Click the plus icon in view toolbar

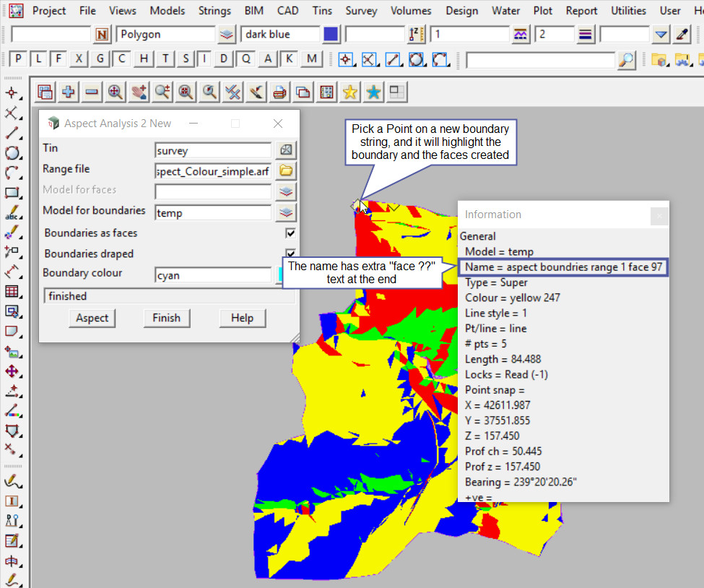click(x=69, y=92)
